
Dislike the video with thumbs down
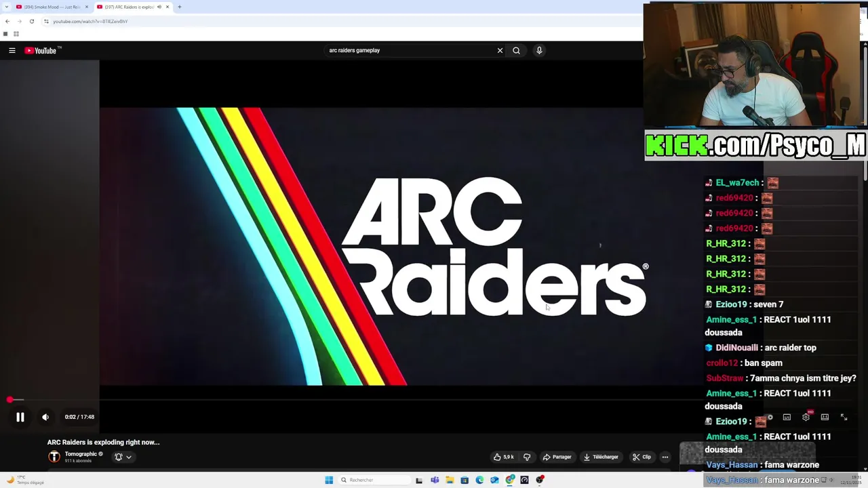[527, 457]
